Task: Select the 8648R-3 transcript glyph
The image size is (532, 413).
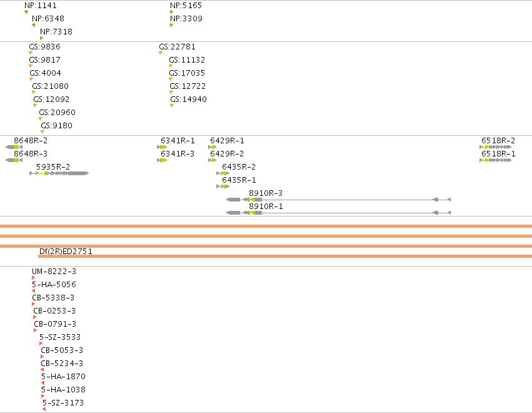Action: (x=14, y=160)
